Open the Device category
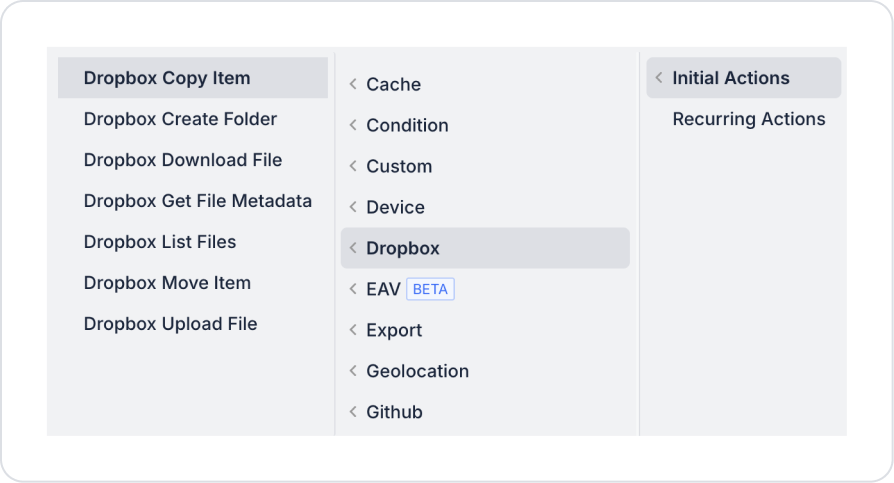 tap(485, 207)
